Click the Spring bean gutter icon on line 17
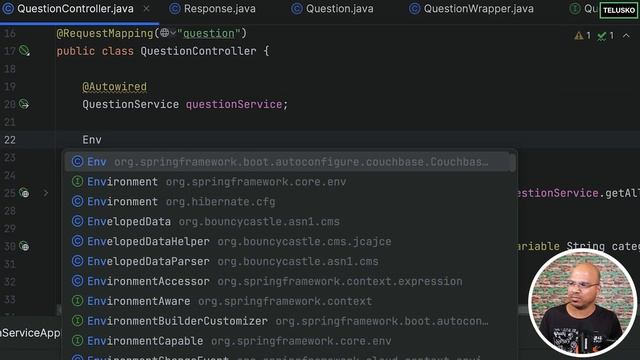640x360 pixels. tap(24, 51)
